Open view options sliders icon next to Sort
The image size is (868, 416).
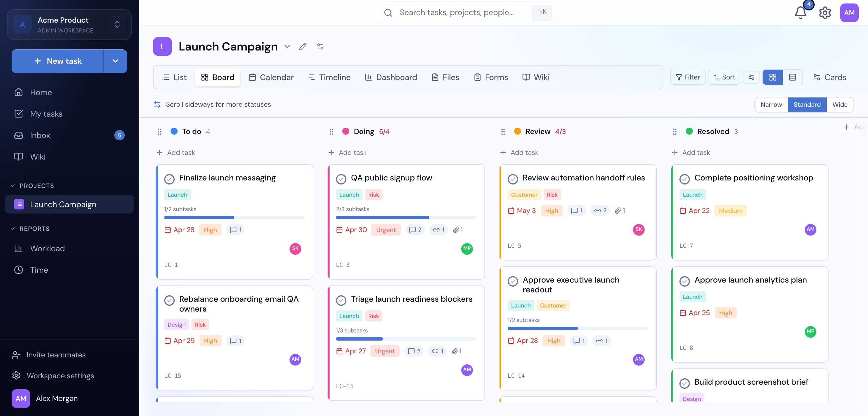coord(751,77)
